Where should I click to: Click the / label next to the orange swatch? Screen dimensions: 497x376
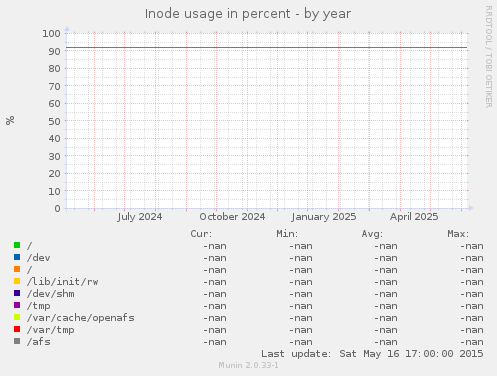30,270
